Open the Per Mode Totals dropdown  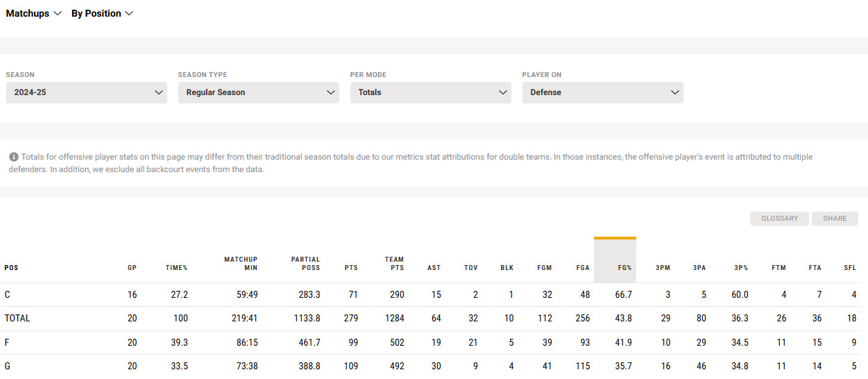pyautogui.click(x=430, y=92)
